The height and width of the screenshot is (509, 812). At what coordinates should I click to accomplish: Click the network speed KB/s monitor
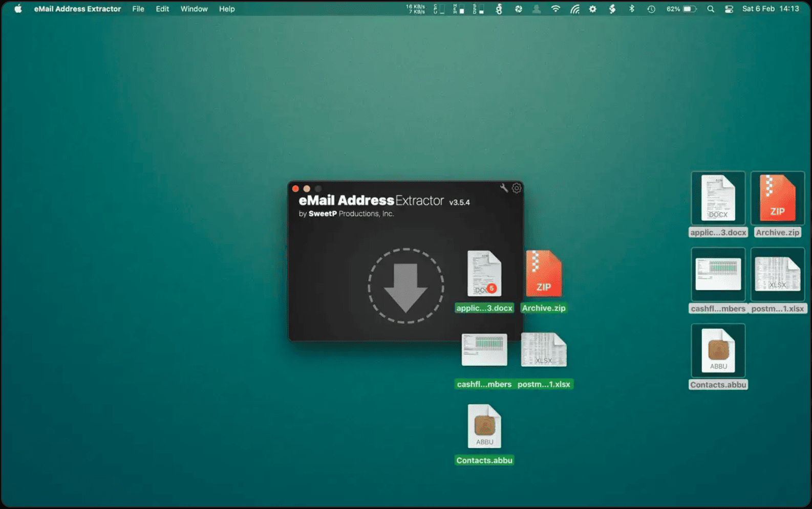(415, 9)
